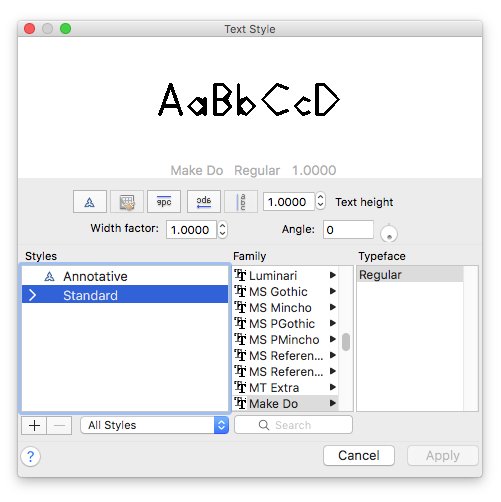Viewport: 501px width, 502px height.
Task: Select the Regular typeface
Action: pyautogui.click(x=410, y=275)
